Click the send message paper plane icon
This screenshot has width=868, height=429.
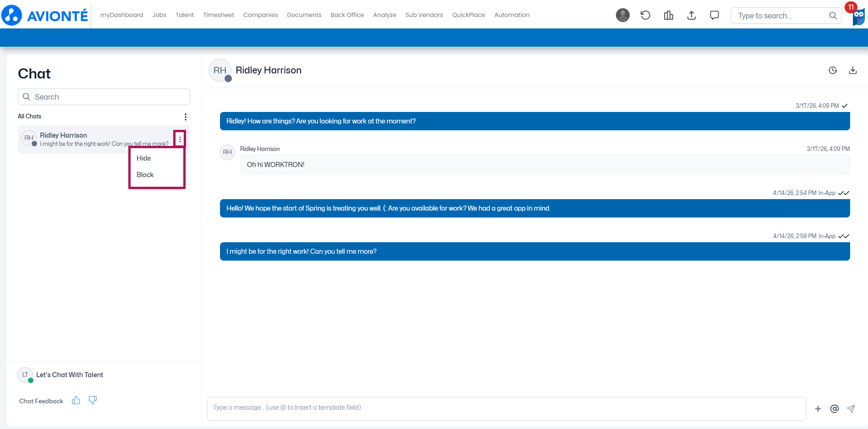coord(851,409)
